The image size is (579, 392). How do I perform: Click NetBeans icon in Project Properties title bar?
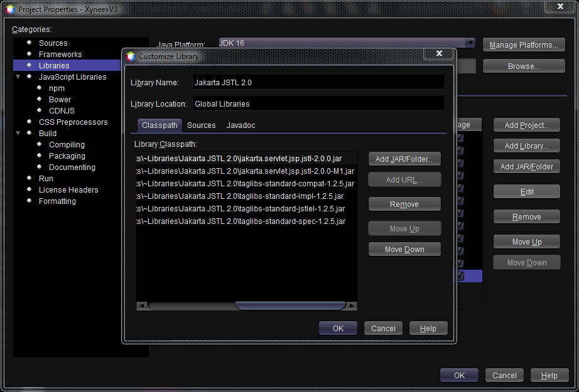point(10,9)
